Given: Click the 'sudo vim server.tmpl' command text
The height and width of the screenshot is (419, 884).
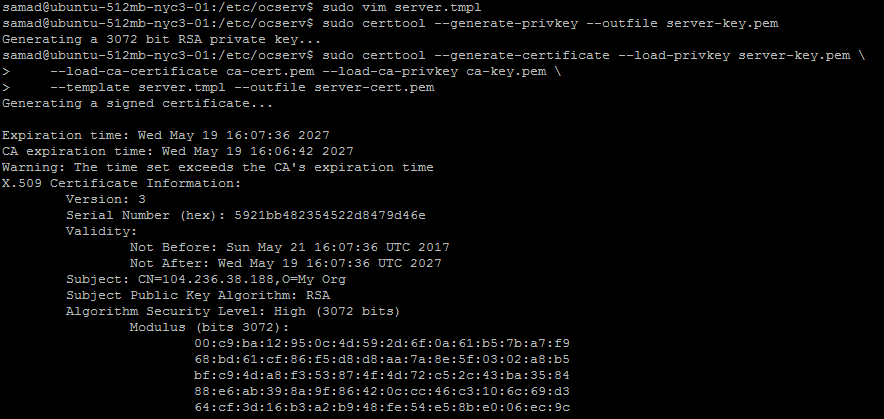Looking at the screenshot, I should [402, 8].
